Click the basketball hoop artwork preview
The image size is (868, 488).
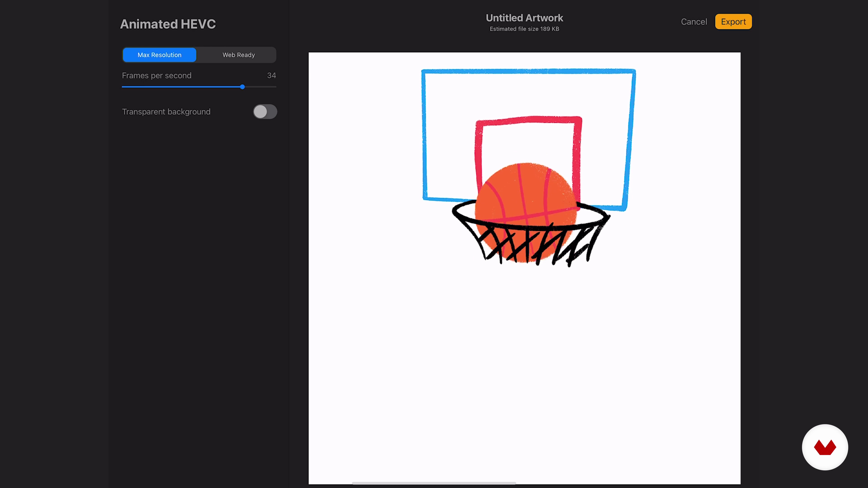pyautogui.click(x=524, y=268)
